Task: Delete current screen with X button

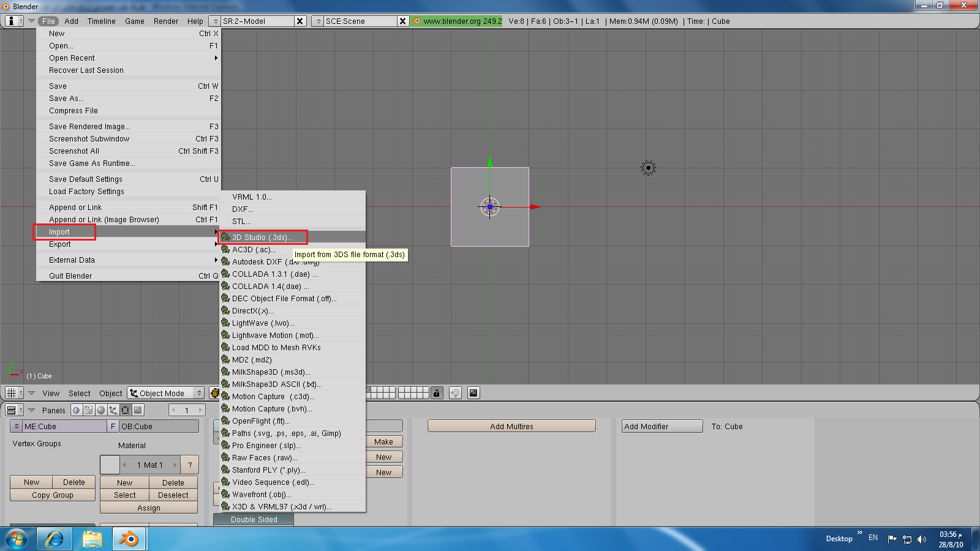Action: (300, 21)
